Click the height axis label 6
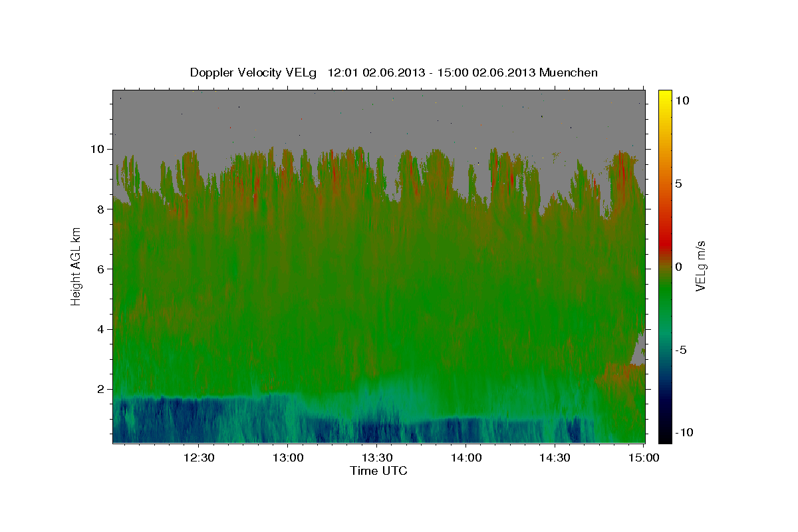The height and width of the screenshot is (532, 798). [102, 269]
